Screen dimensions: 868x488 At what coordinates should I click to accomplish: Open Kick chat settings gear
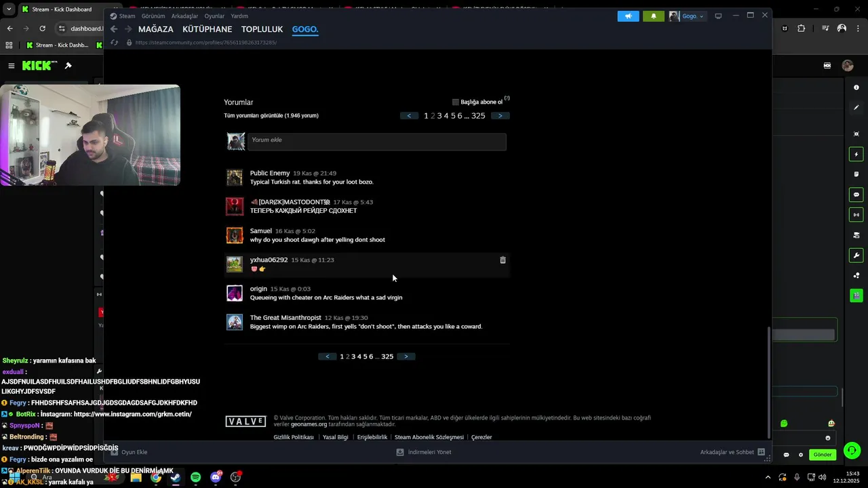(x=801, y=455)
